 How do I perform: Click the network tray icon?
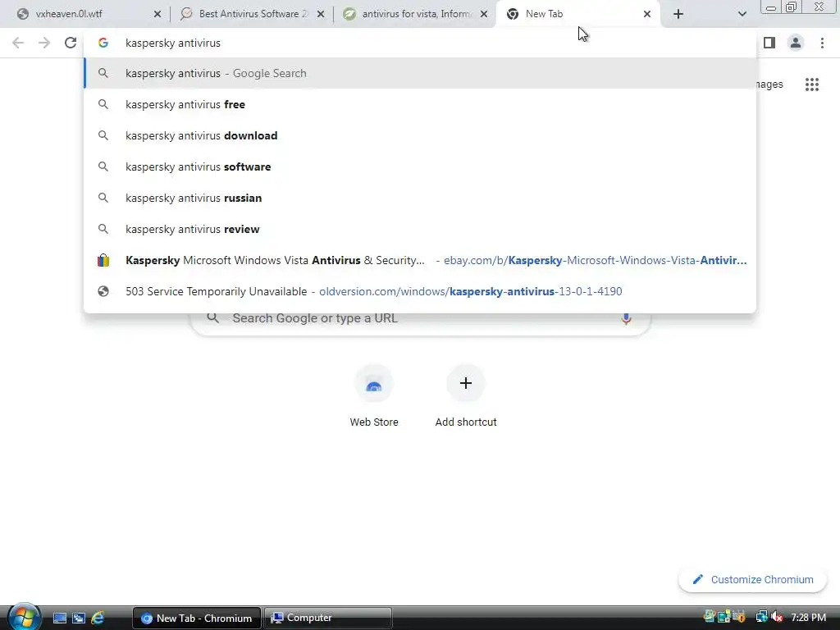coord(761,617)
